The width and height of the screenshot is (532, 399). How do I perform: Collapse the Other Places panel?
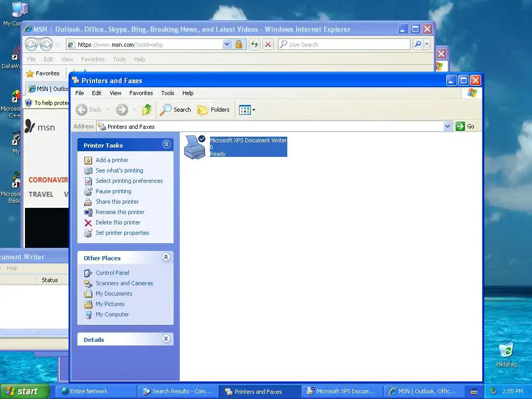point(166,257)
